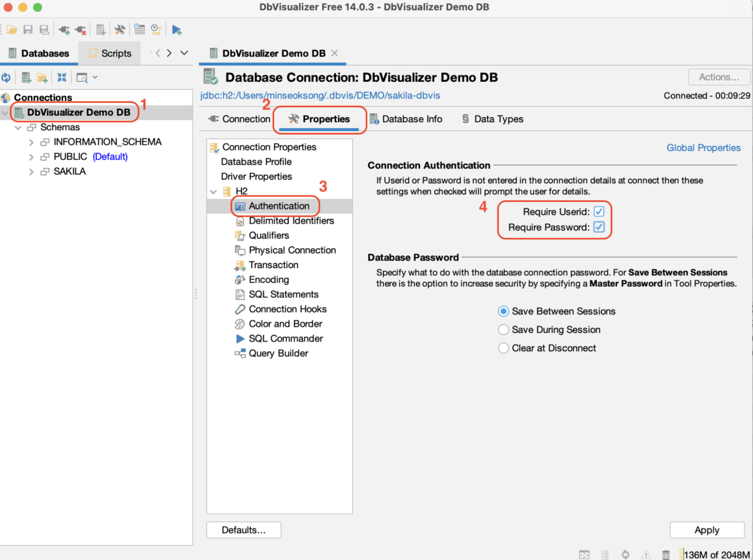Collapse all tree nodes using the arrows icon

click(62, 76)
